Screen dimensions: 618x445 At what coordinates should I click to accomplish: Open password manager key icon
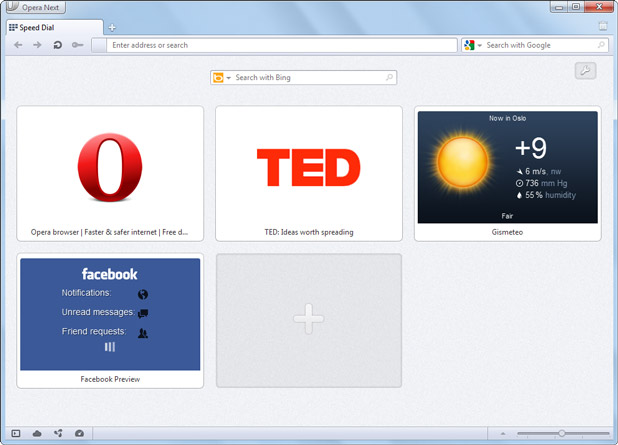78,45
